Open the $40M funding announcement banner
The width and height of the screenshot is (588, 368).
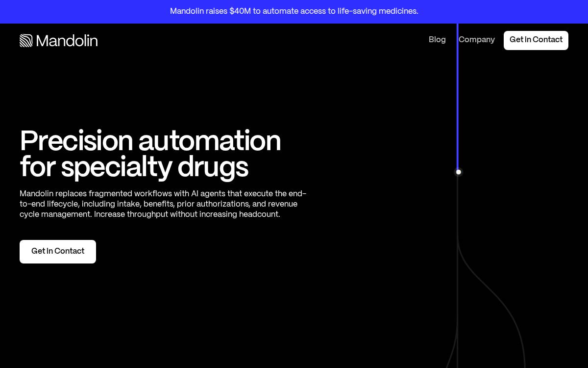(x=294, y=11)
